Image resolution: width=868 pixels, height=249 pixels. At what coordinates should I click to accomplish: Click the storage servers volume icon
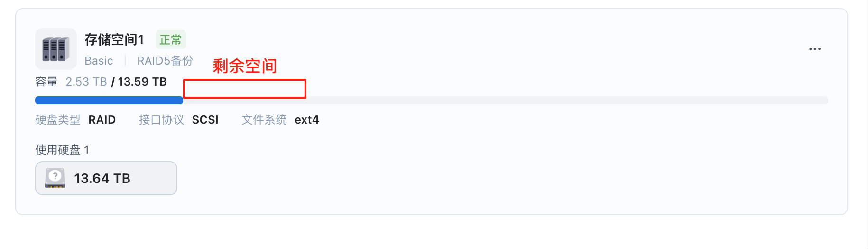pyautogui.click(x=56, y=49)
